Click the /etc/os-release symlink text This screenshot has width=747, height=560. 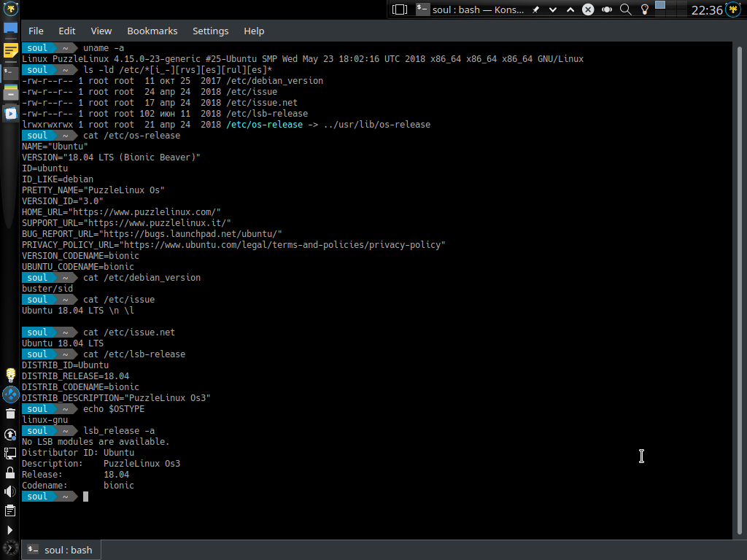coord(264,124)
